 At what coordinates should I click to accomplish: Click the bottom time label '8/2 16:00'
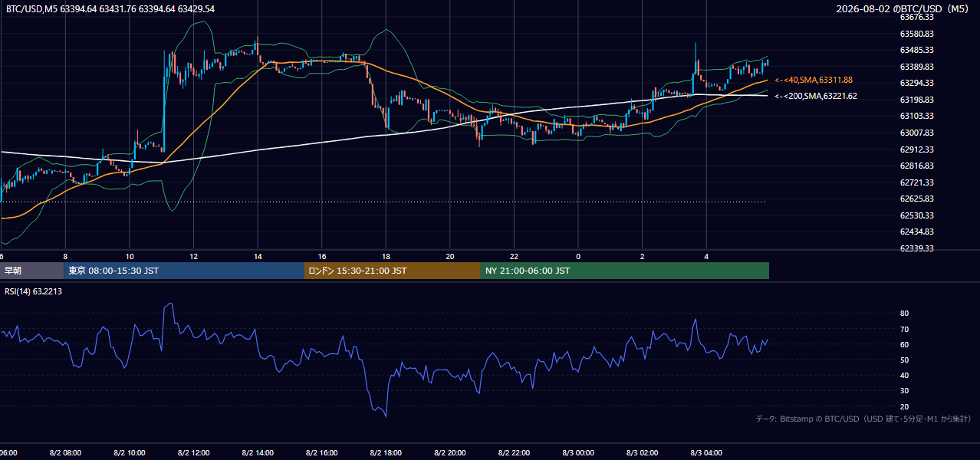322,453
